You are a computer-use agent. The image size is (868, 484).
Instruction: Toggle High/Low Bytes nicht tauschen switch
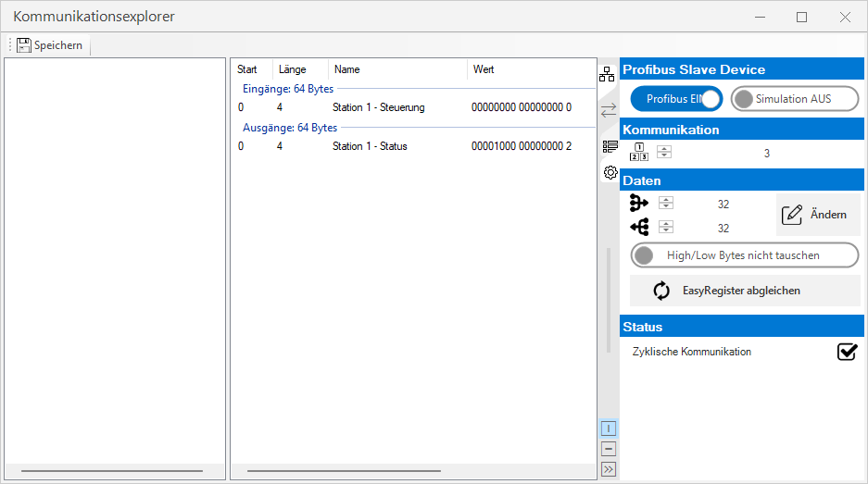[744, 255]
